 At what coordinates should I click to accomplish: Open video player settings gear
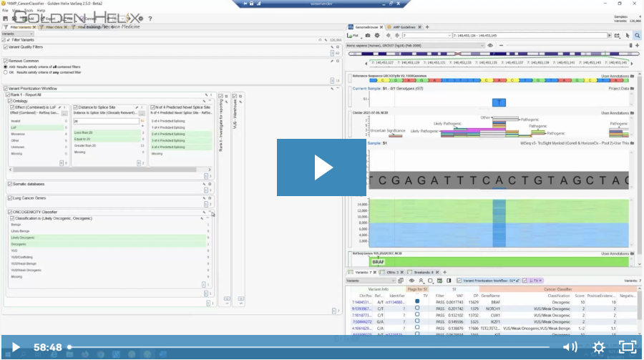[x=599, y=348]
